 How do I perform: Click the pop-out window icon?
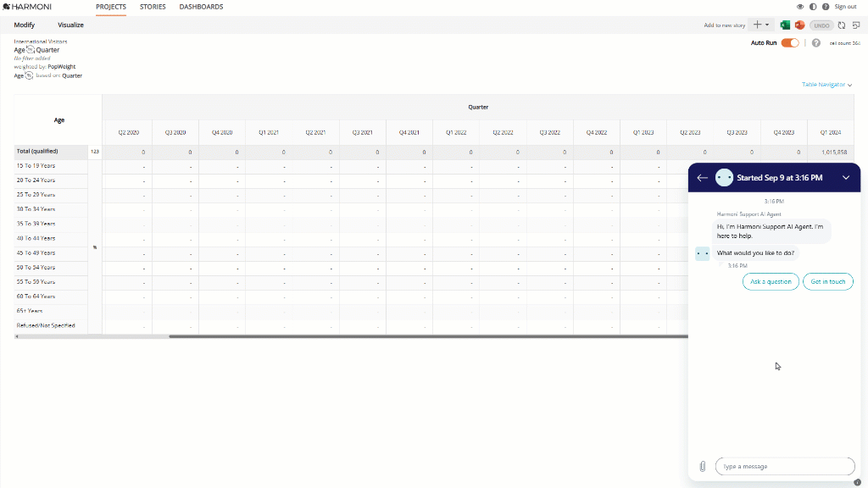click(x=856, y=25)
